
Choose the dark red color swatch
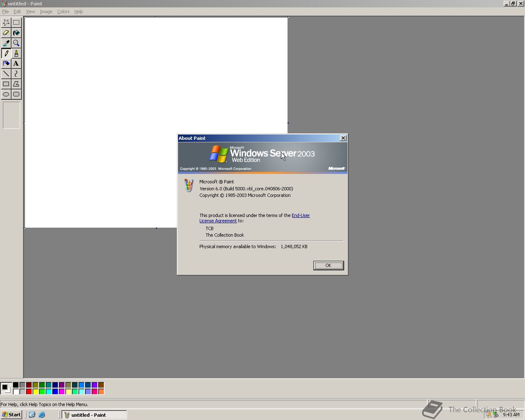point(29,385)
